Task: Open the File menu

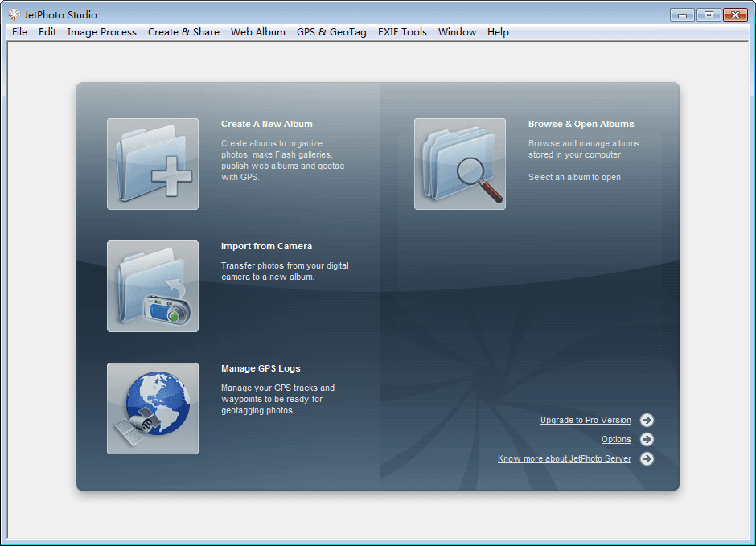Action: [x=20, y=32]
